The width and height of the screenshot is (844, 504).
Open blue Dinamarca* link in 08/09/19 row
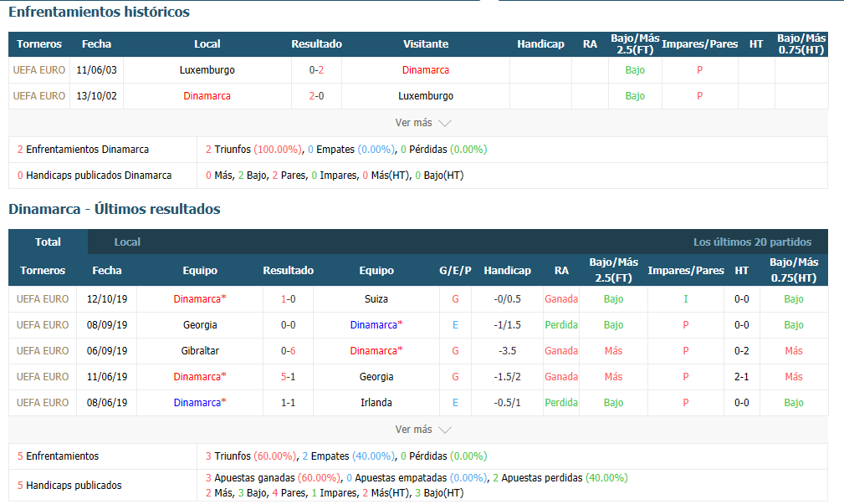pyautogui.click(x=376, y=325)
